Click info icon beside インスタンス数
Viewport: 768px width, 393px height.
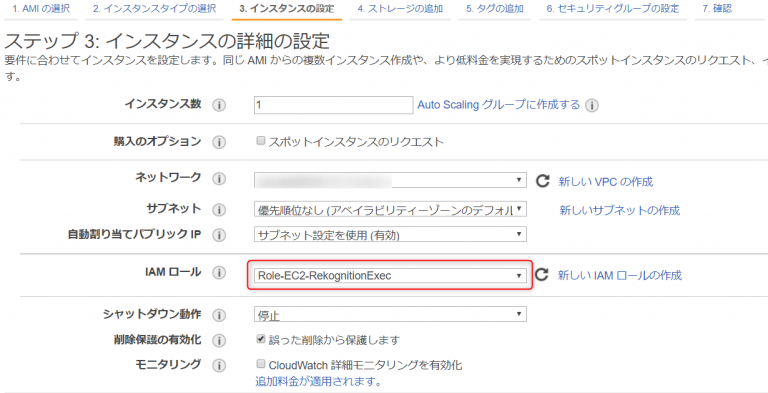(x=219, y=105)
